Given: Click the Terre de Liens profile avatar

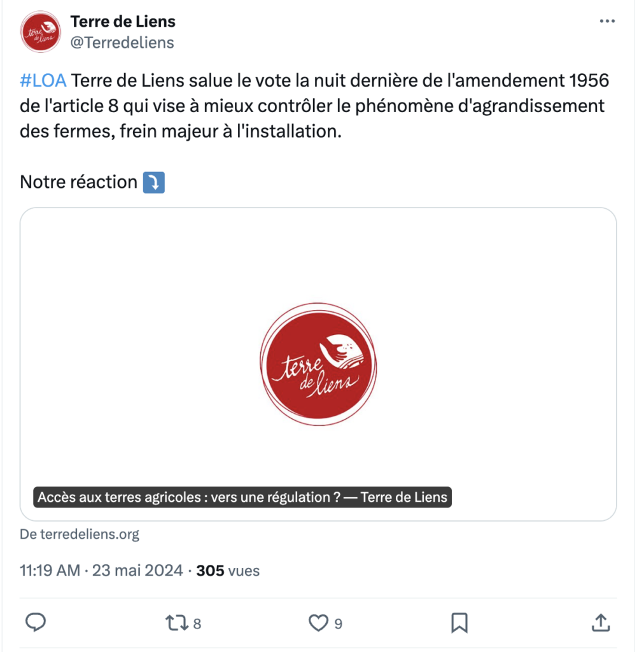Looking at the screenshot, I should (41, 32).
